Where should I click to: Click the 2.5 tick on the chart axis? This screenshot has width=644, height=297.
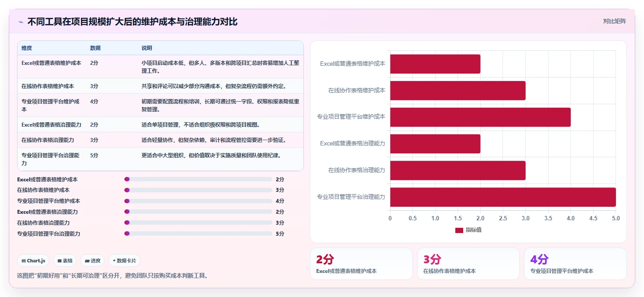coord(503,218)
